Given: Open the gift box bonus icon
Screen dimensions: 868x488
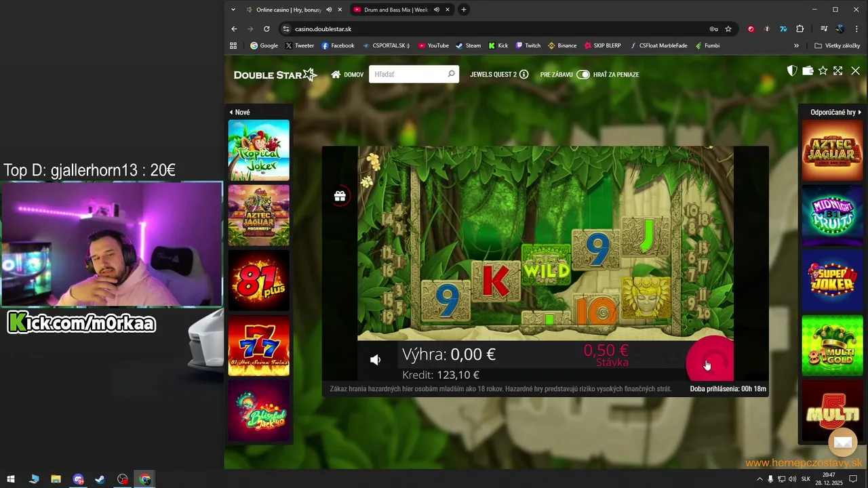Looking at the screenshot, I should (340, 196).
